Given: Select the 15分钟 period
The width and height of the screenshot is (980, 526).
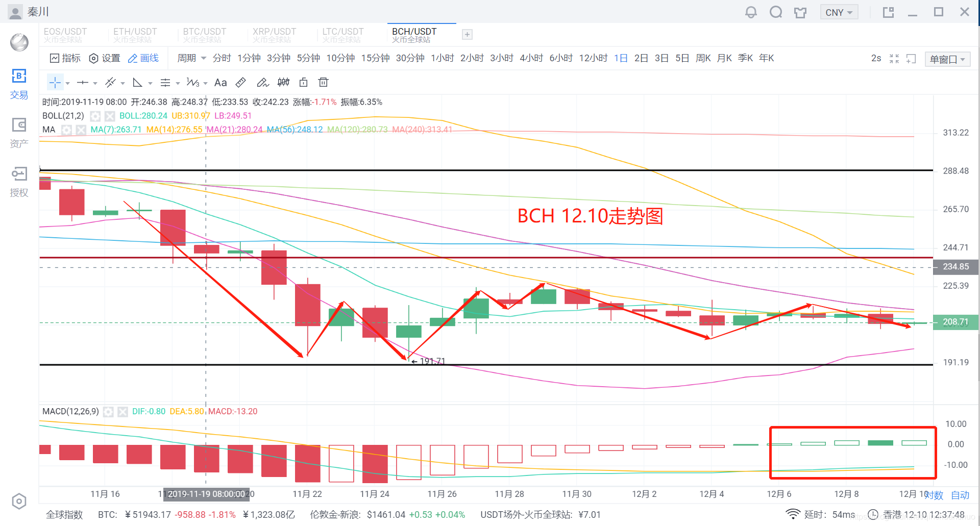Looking at the screenshot, I should coord(376,58).
